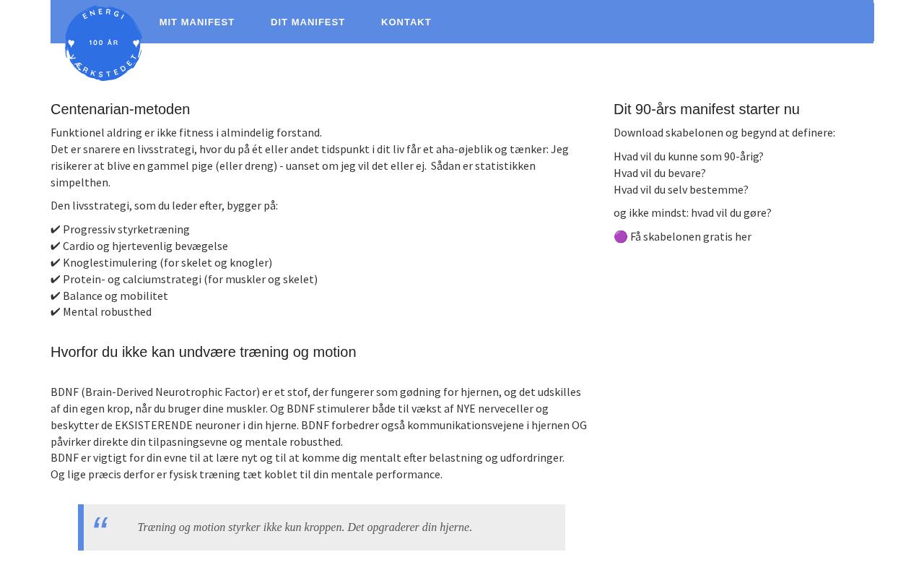Click the blue bar left of the quote

tap(81, 527)
